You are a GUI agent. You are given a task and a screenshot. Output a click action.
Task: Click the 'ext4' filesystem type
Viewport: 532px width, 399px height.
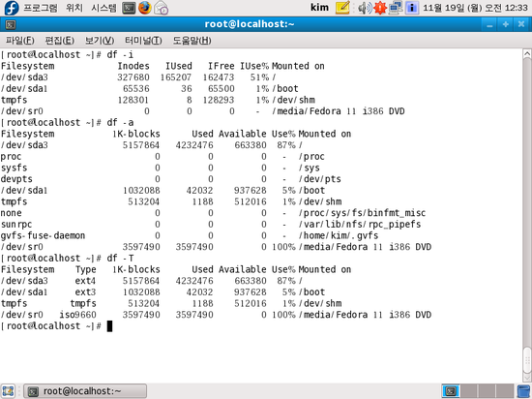coord(85,281)
